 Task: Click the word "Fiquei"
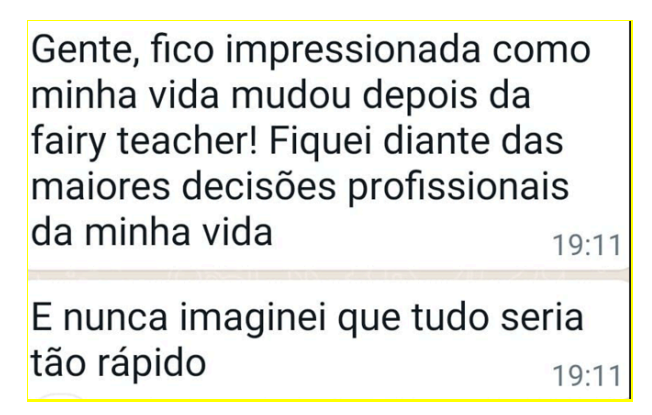click(x=321, y=141)
